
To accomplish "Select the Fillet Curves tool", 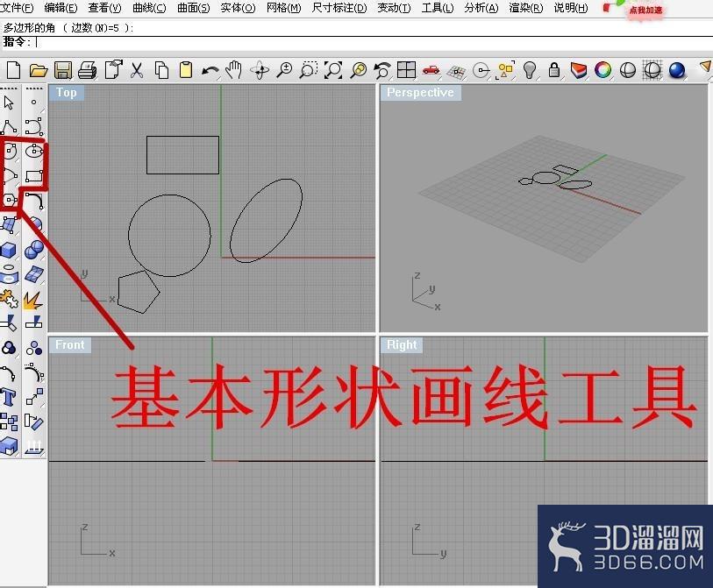I will point(34,200).
